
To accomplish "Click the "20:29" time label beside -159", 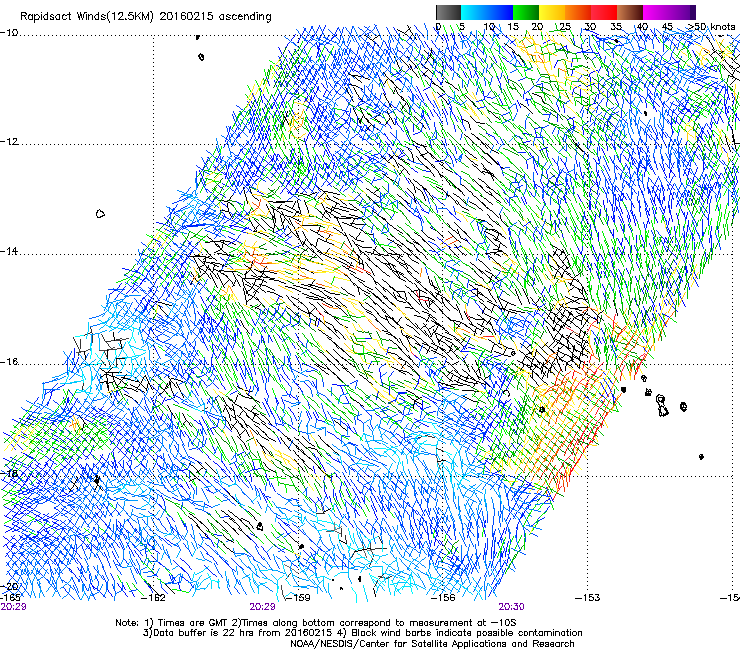I will [262, 607].
